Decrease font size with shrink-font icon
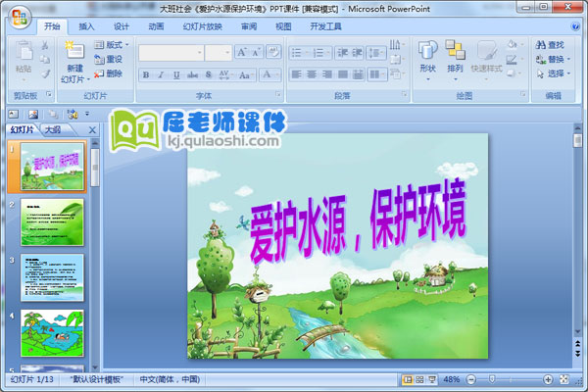The image size is (588, 392). pos(256,53)
